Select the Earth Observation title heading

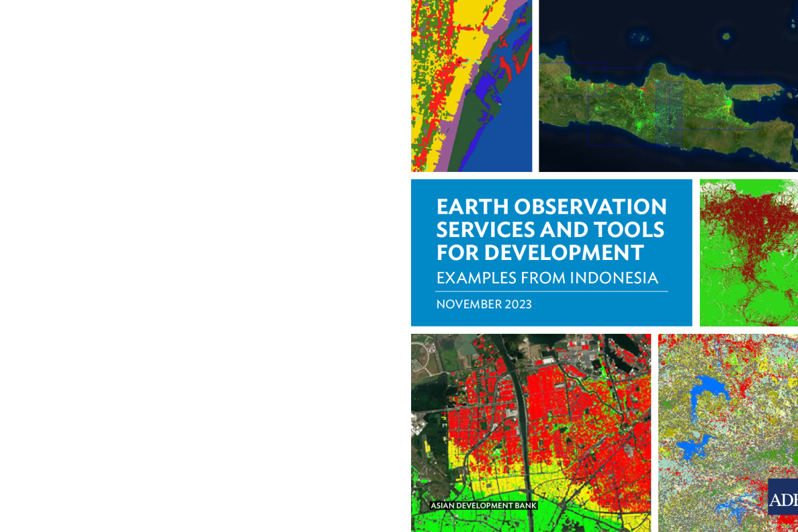(x=551, y=229)
